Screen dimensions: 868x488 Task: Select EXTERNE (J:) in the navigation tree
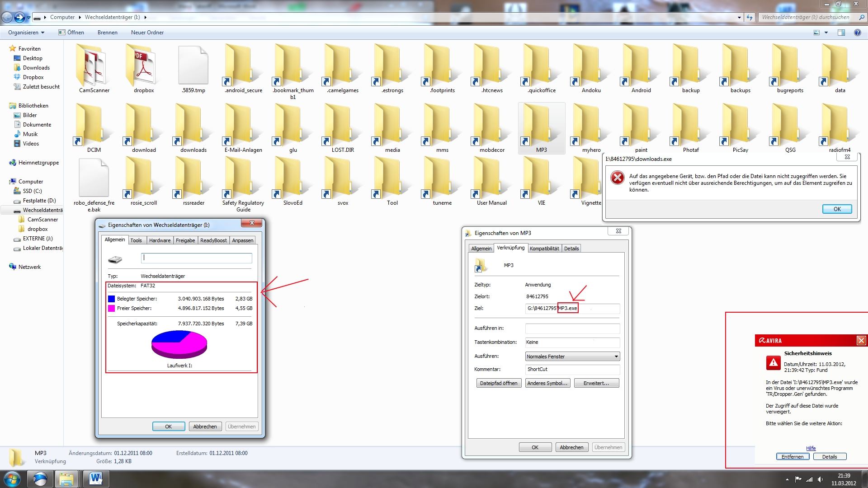(38, 239)
